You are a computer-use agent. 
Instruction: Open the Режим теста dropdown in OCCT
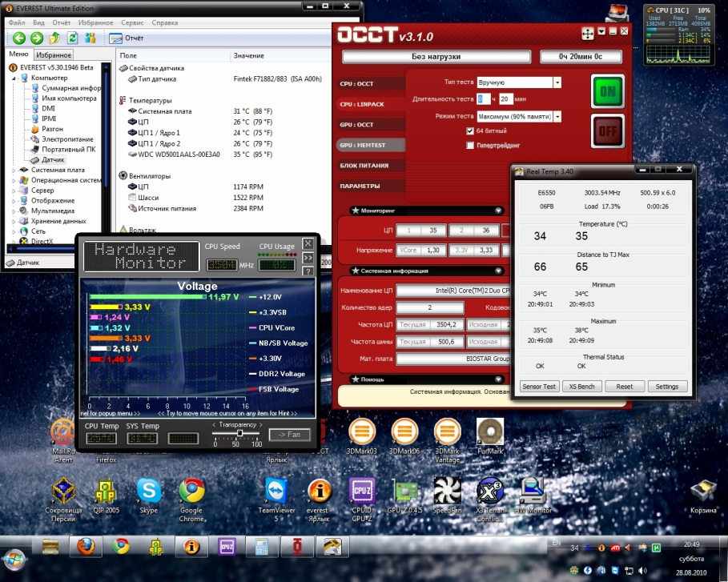(x=557, y=117)
